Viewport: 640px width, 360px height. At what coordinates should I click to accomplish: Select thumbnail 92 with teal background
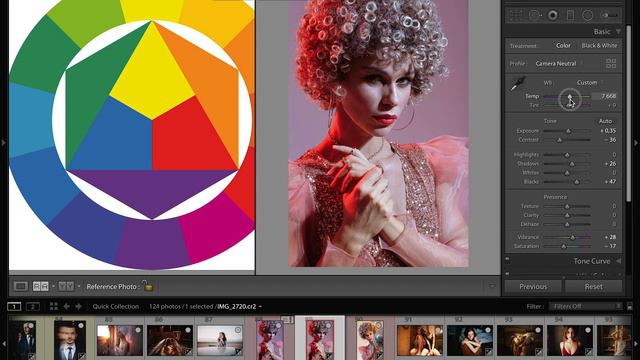pos(469,340)
